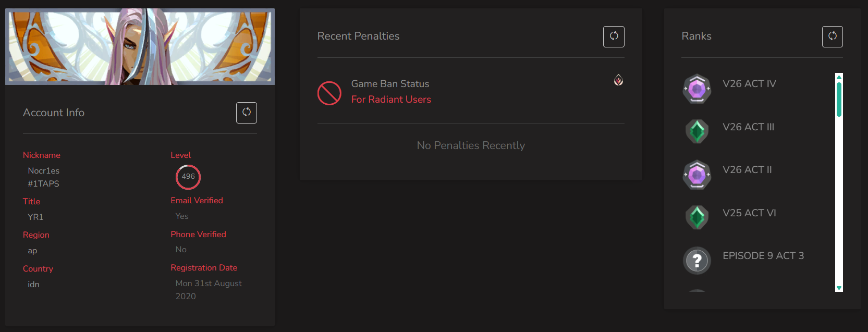Refresh the Recent Penalties panel
Viewport: 868px width, 332px height.
pyautogui.click(x=614, y=36)
